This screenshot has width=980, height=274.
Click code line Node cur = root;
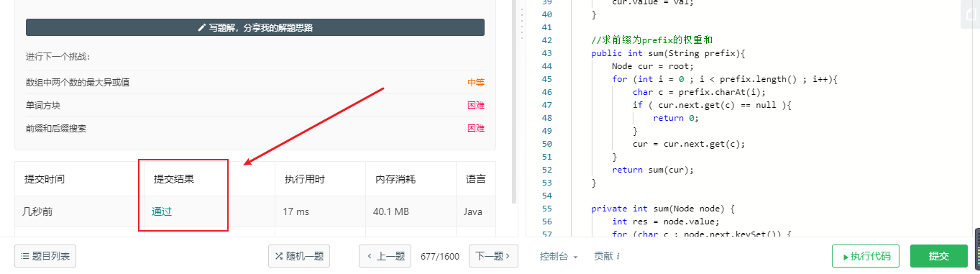653,66
